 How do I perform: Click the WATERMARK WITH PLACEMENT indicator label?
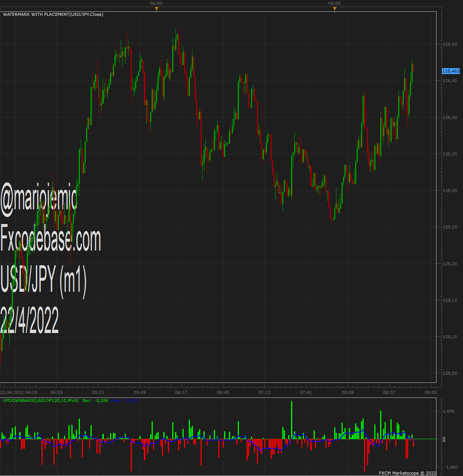pos(53,14)
